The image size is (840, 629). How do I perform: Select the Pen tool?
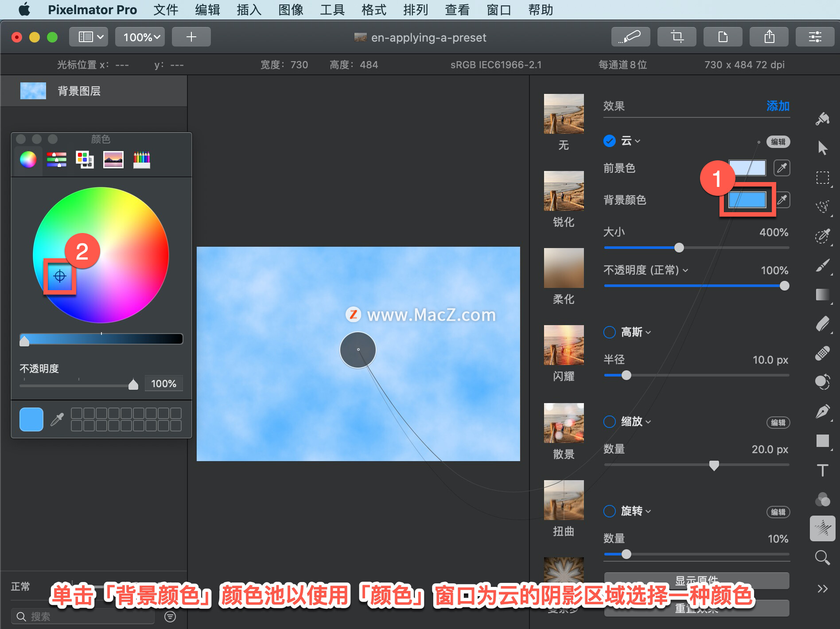(x=823, y=412)
